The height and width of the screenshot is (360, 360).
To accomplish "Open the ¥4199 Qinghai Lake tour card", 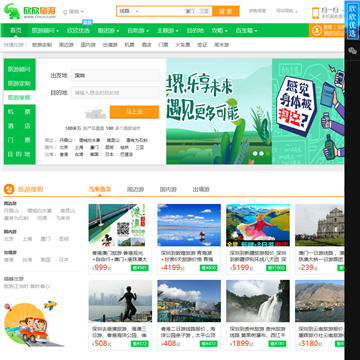I will coord(189,239).
